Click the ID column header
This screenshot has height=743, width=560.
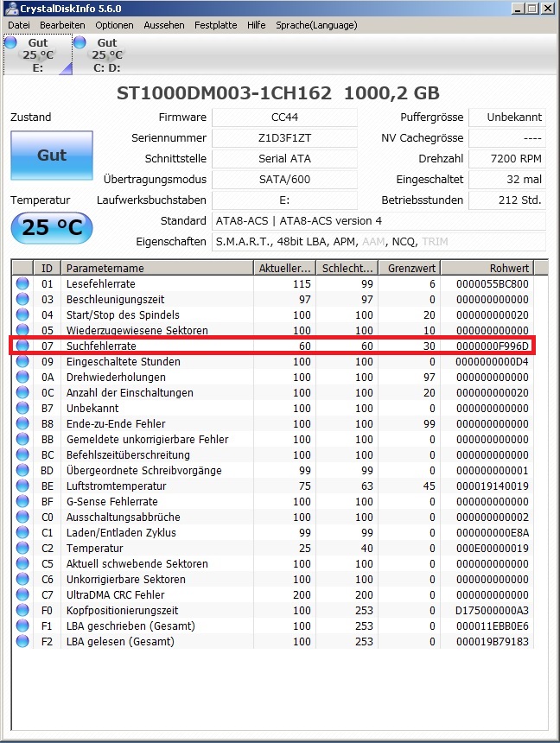47,268
